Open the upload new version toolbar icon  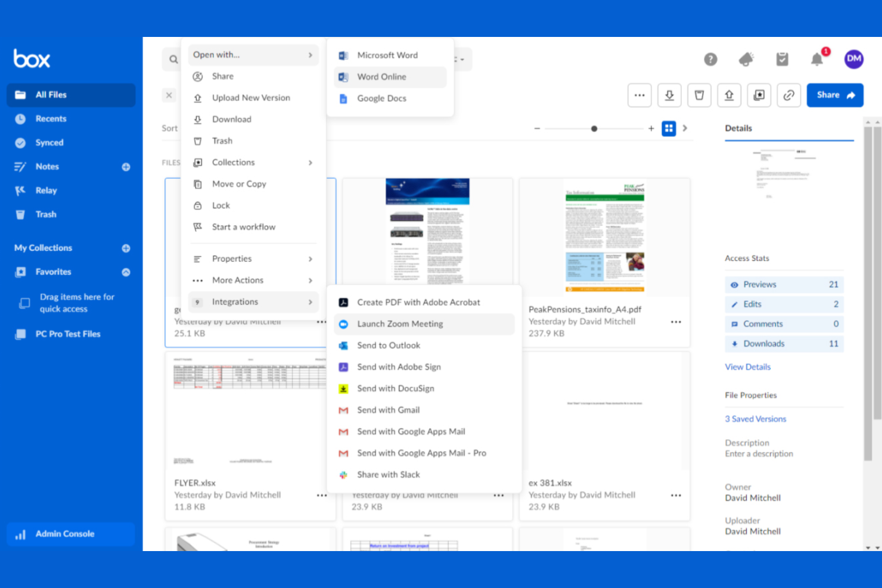(x=729, y=95)
